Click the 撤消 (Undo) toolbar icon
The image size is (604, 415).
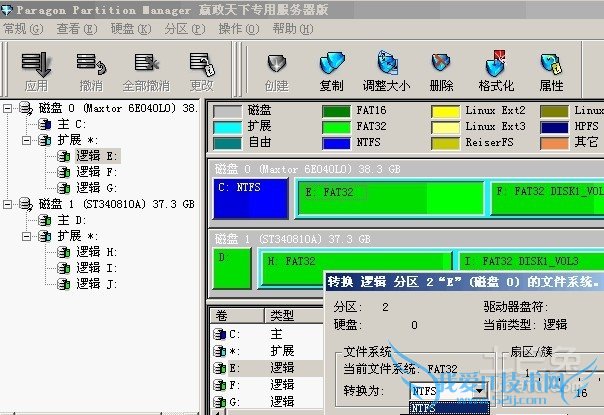(x=91, y=64)
